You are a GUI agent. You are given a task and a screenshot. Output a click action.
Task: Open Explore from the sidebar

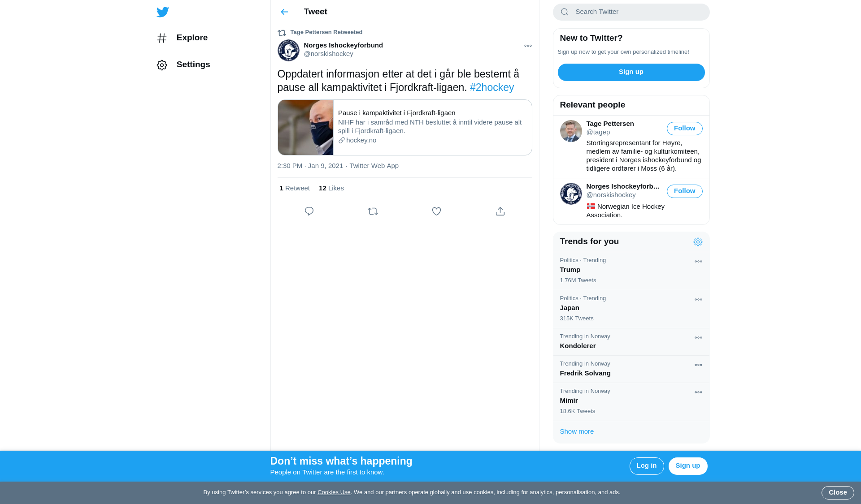pyautogui.click(x=183, y=38)
